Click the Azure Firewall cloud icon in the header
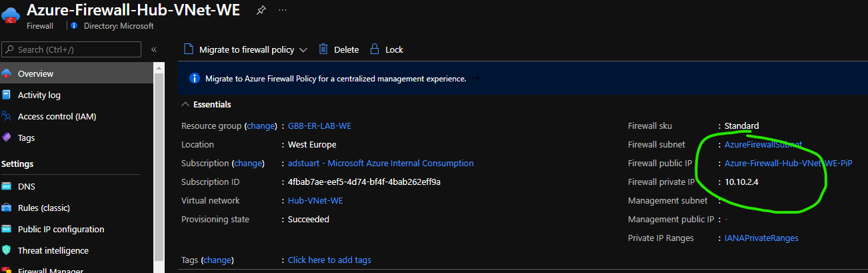 pos(11,16)
